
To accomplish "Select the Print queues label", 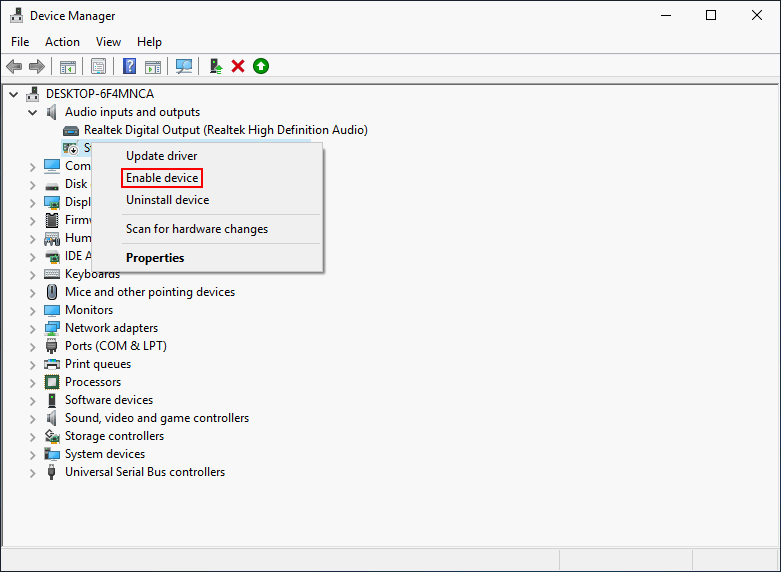I will click(98, 364).
